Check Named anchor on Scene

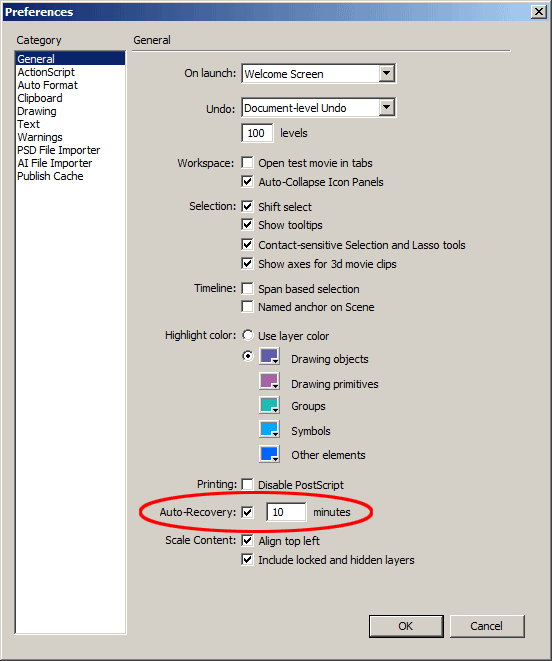(248, 306)
